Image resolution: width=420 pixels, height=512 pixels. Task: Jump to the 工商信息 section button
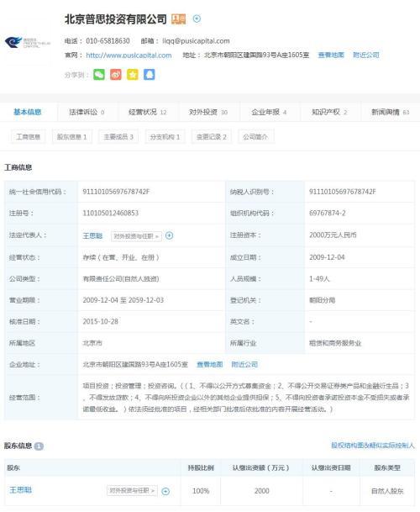(x=29, y=136)
